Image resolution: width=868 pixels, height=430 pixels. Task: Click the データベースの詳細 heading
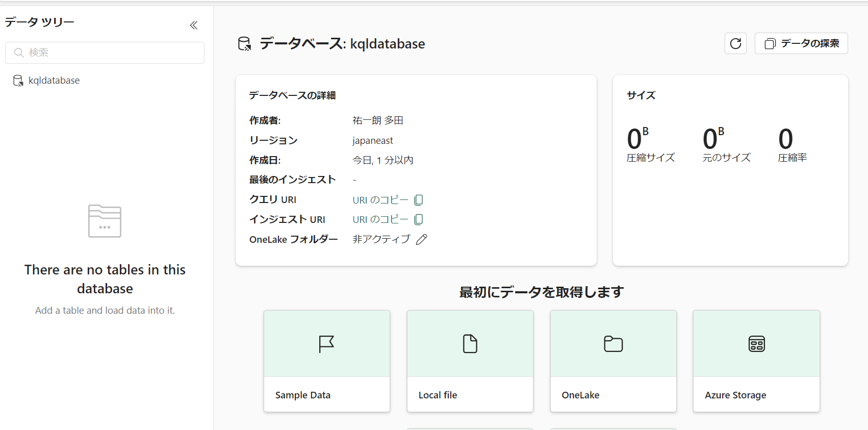click(x=292, y=95)
